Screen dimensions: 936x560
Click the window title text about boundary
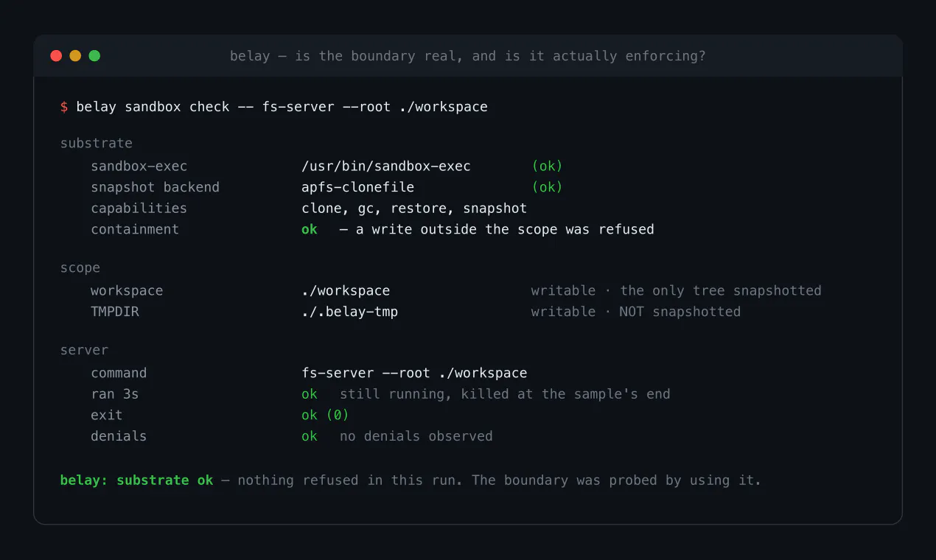[468, 56]
